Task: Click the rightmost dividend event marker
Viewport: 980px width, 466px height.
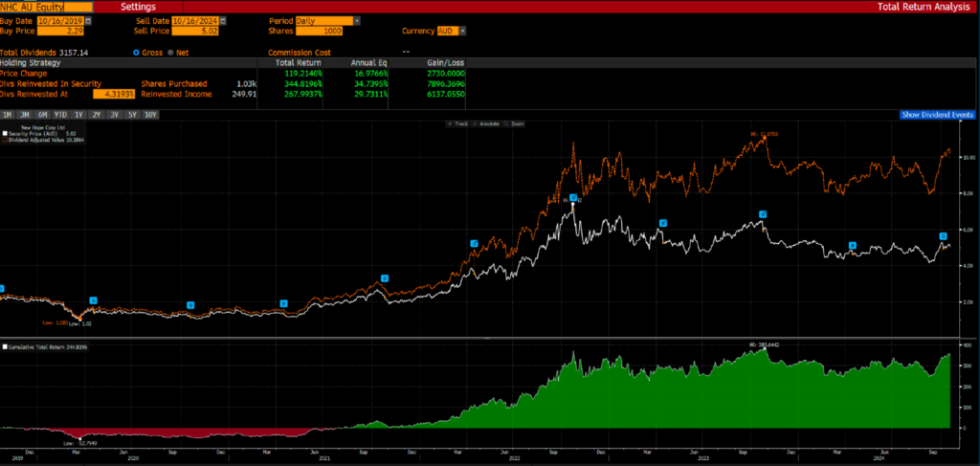Action: 943,235
